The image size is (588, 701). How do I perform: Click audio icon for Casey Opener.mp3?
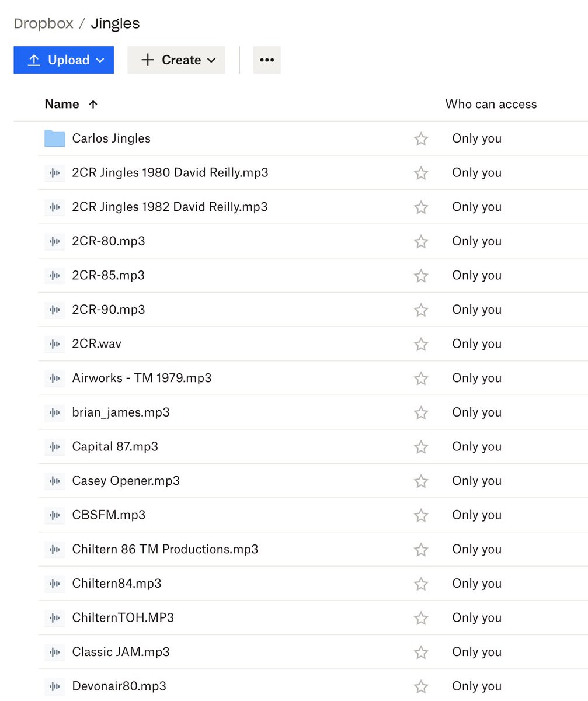pos(55,481)
